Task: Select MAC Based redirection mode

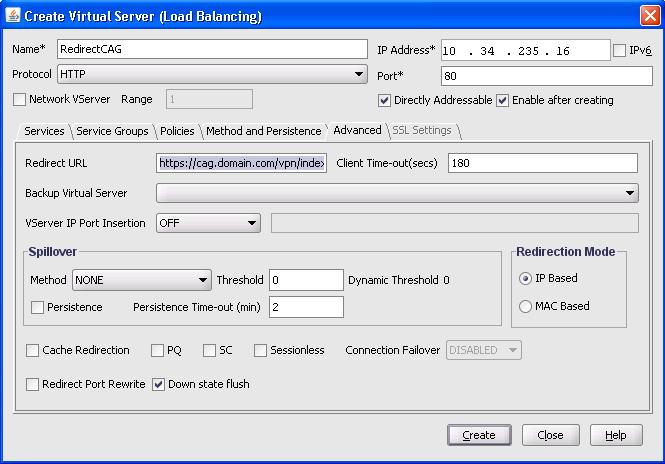Action: 526,306
